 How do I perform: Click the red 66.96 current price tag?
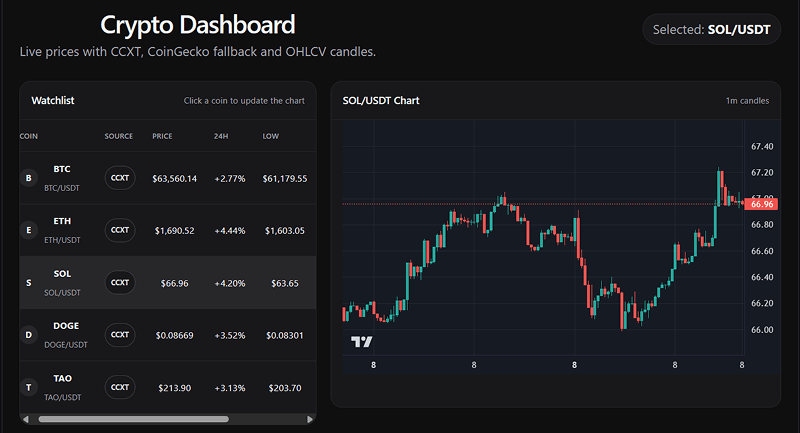pyautogui.click(x=761, y=204)
